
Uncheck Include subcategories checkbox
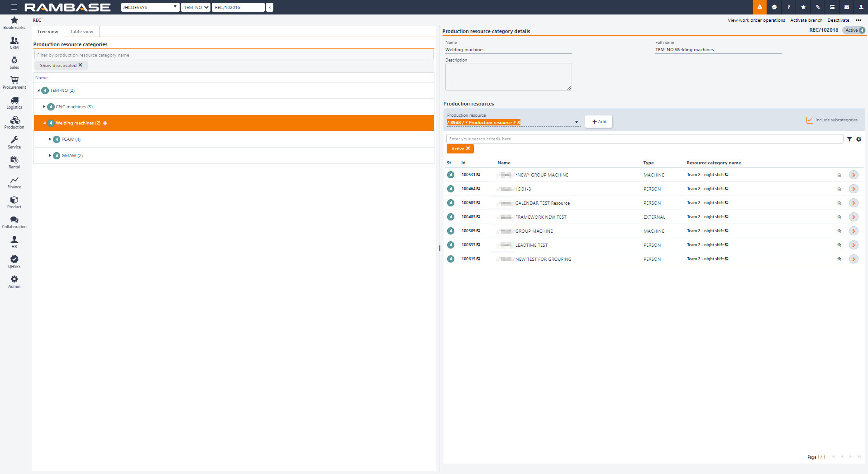point(810,120)
